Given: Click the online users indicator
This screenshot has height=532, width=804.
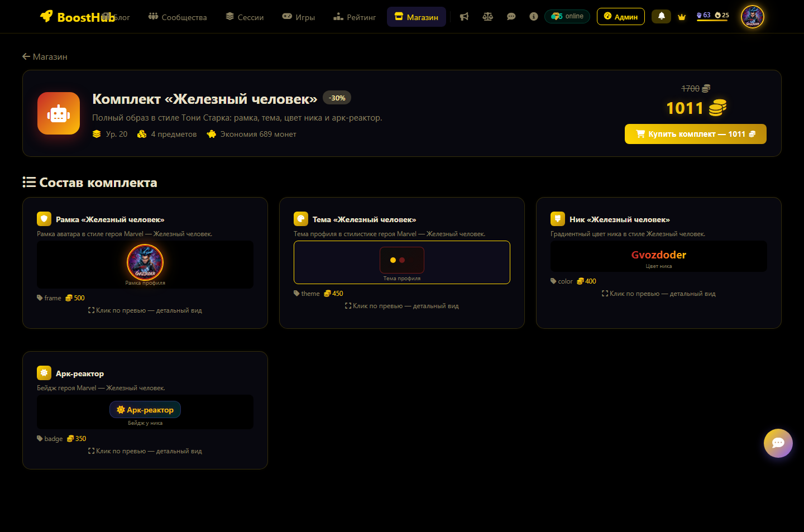Looking at the screenshot, I should 567,16.
